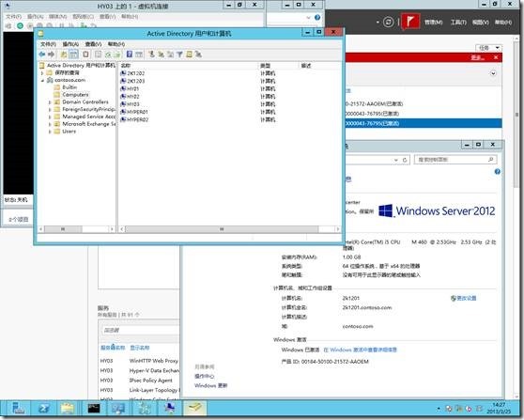Click the blue help icon in System window
The image size is (524, 420).
pyautogui.click(x=498, y=172)
